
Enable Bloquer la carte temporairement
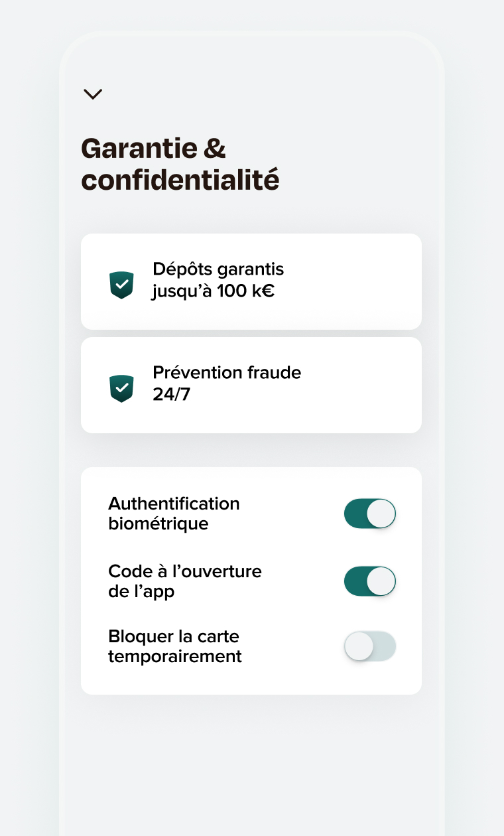point(369,646)
